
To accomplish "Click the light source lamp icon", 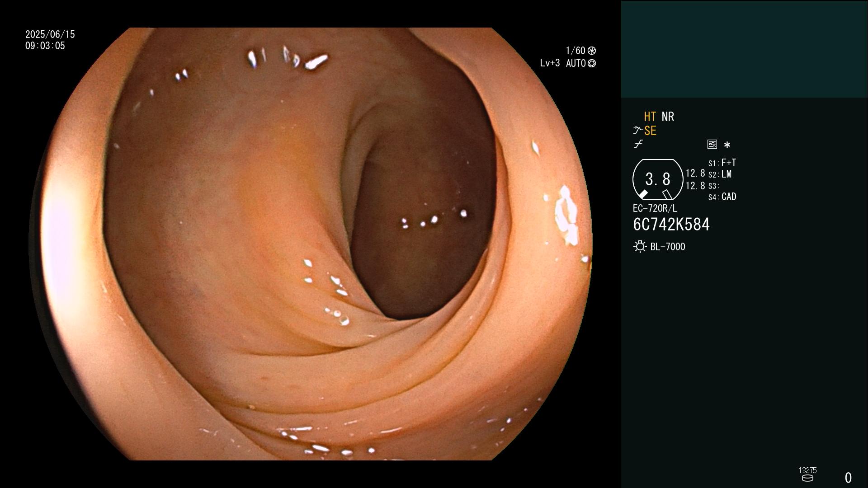I will point(640,247).
